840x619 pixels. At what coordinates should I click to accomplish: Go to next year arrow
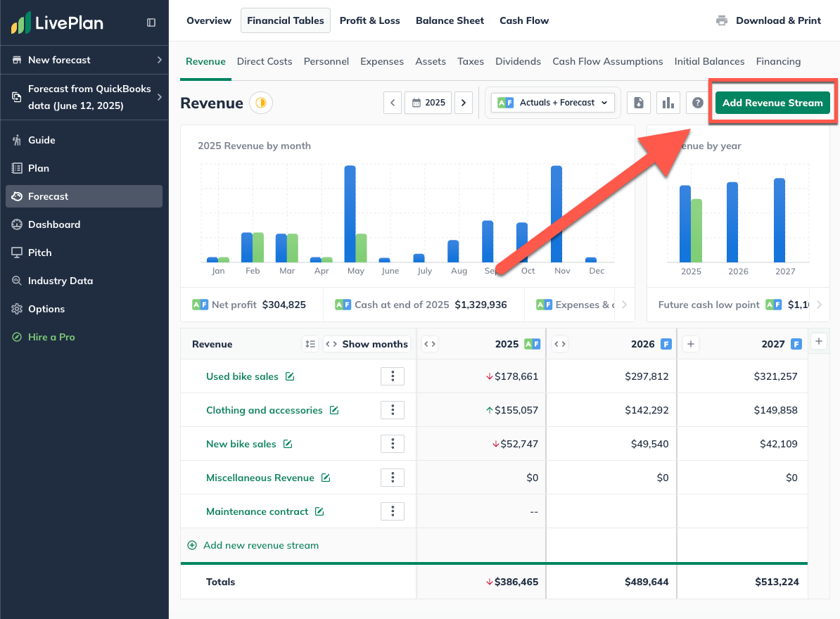(x=464, y=103)
